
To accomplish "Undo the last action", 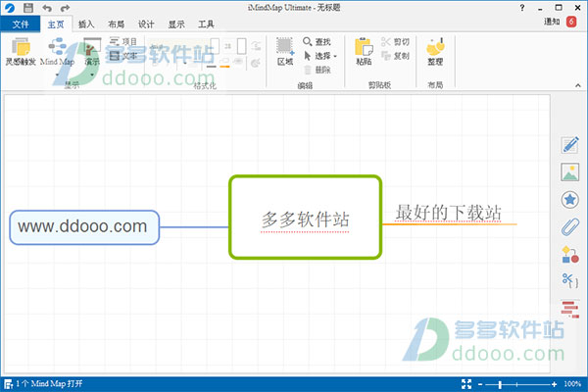I will coord(47,8).
